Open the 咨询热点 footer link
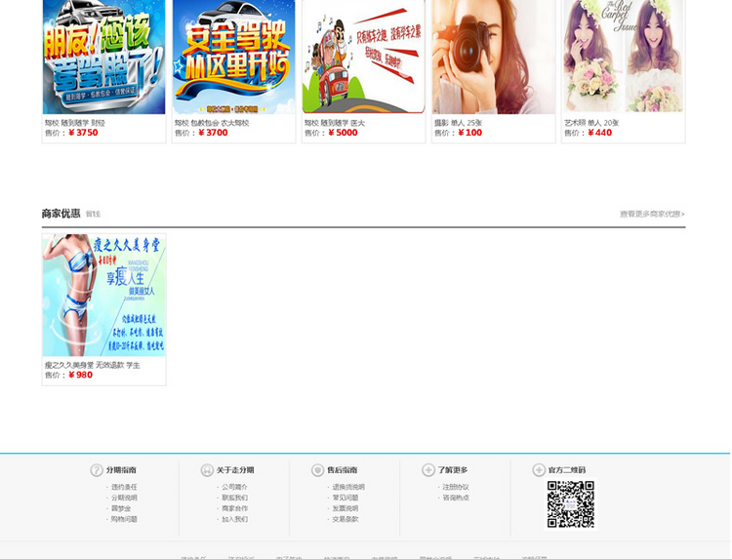The width and height of the screenshot is (732, 560). 456,498
